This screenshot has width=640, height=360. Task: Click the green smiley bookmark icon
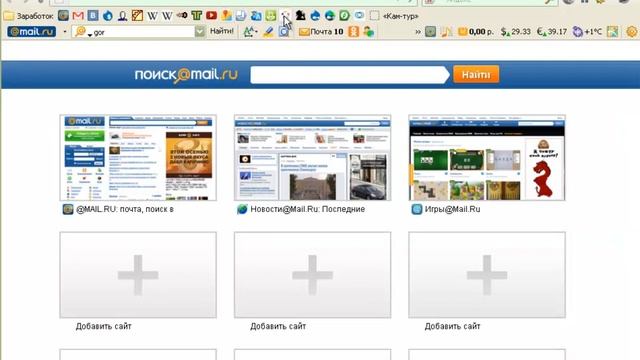271,16
